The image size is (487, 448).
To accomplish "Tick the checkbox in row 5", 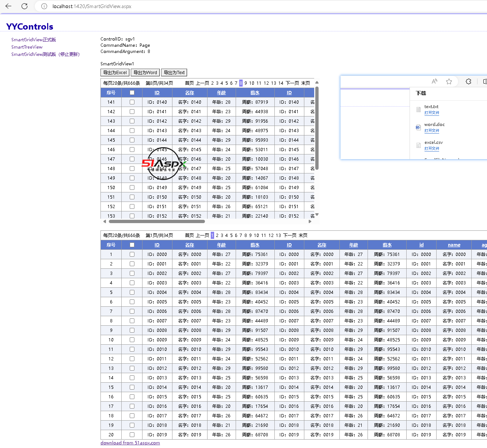I will coord(132,292).
